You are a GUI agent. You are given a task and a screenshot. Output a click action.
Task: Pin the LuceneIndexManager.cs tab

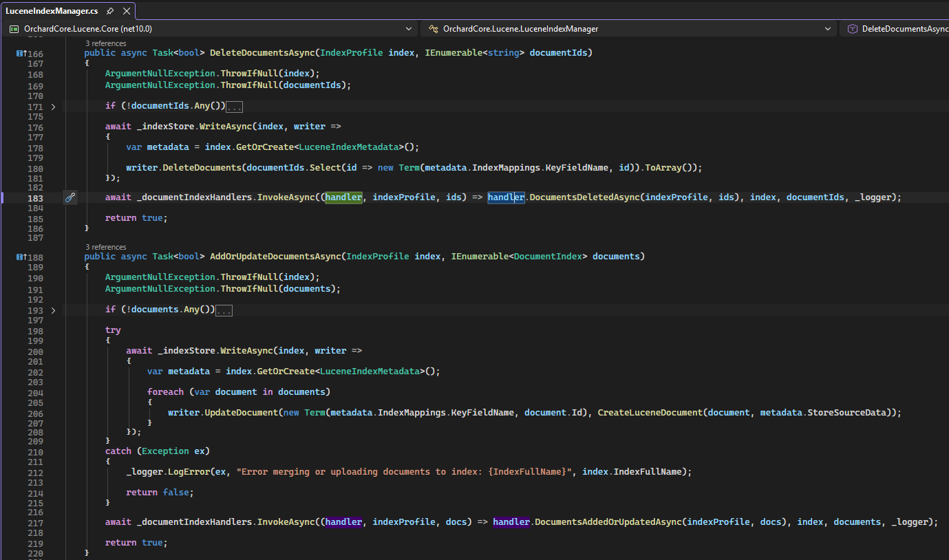[x=110, y=11]
